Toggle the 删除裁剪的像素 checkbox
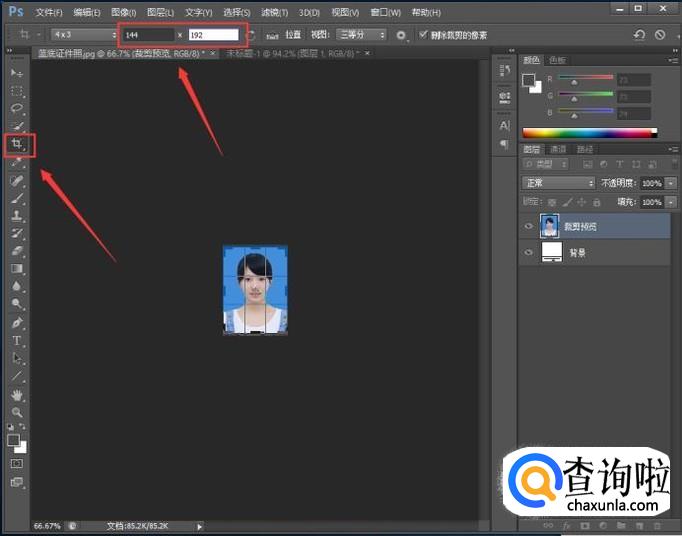The image size is (682, 536). point(423,34)
